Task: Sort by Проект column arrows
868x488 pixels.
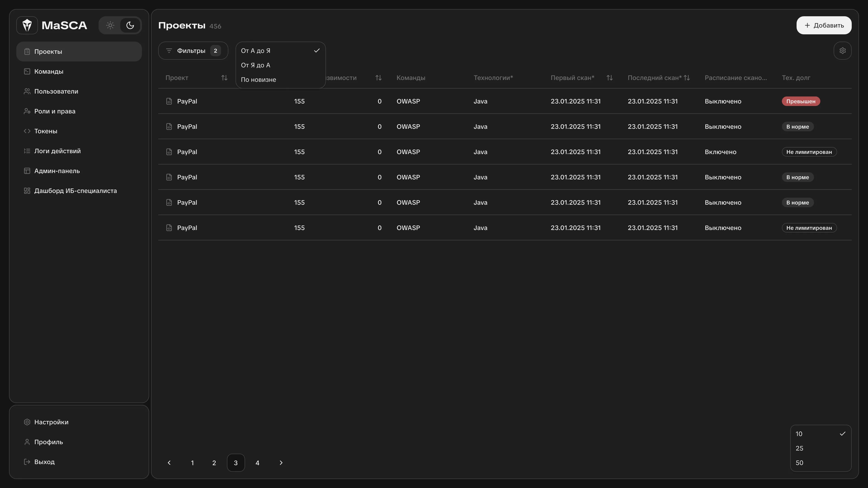Action: point(224,78)
